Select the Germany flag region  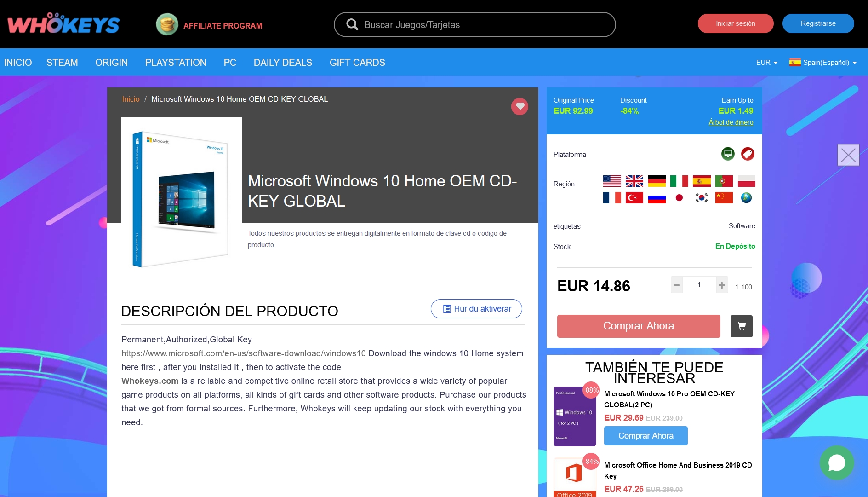click(x=657, y=181)
